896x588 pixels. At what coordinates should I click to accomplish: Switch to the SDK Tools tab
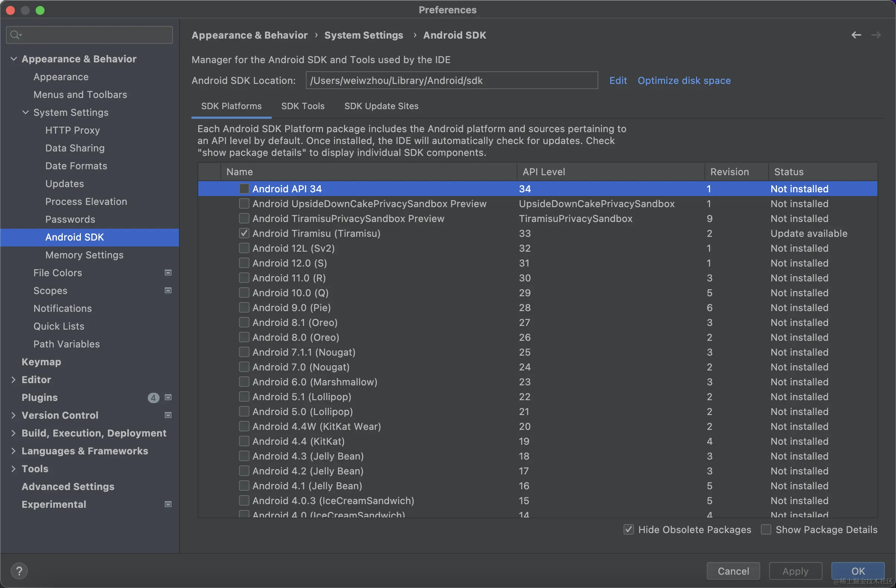303,106
